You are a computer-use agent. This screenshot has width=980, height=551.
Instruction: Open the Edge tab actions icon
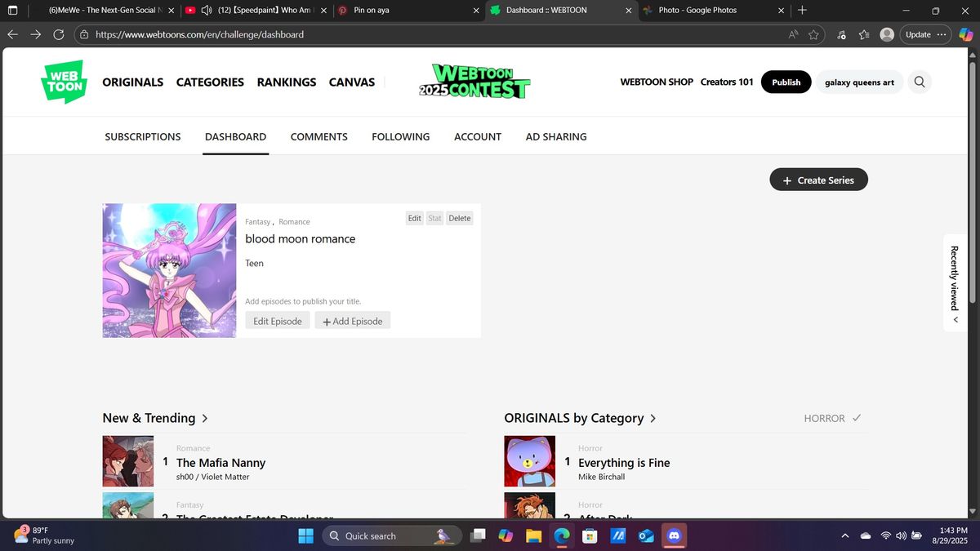click(x=12, y=11)
